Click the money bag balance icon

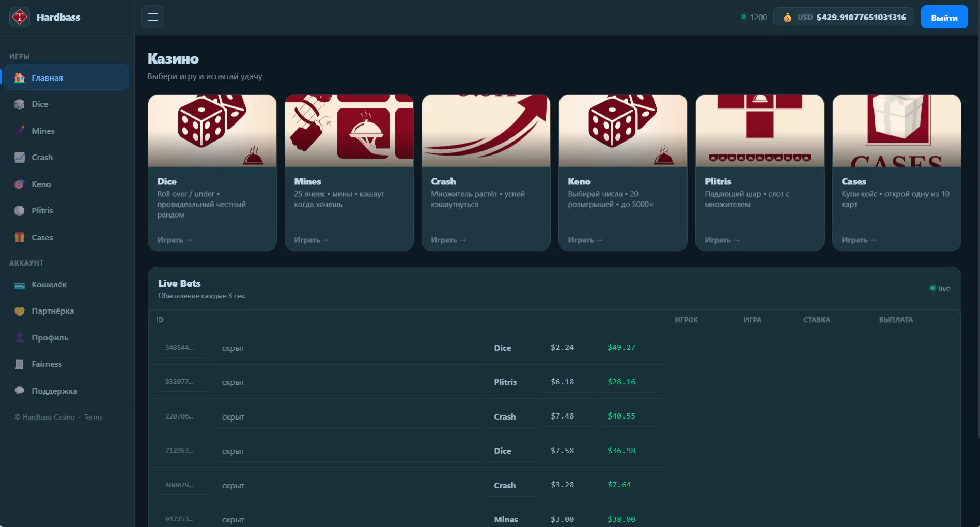[787, 18]
